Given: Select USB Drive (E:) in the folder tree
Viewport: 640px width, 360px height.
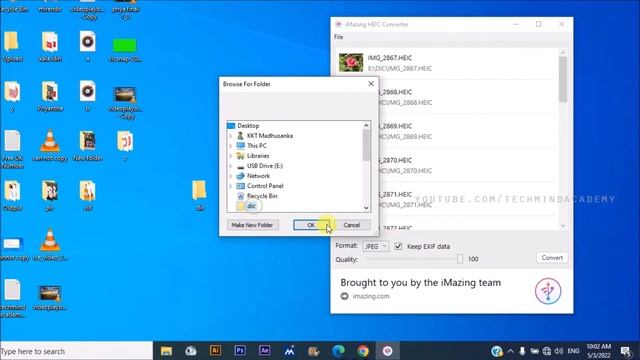Looking at the screenshot, I should coord(264,166).
